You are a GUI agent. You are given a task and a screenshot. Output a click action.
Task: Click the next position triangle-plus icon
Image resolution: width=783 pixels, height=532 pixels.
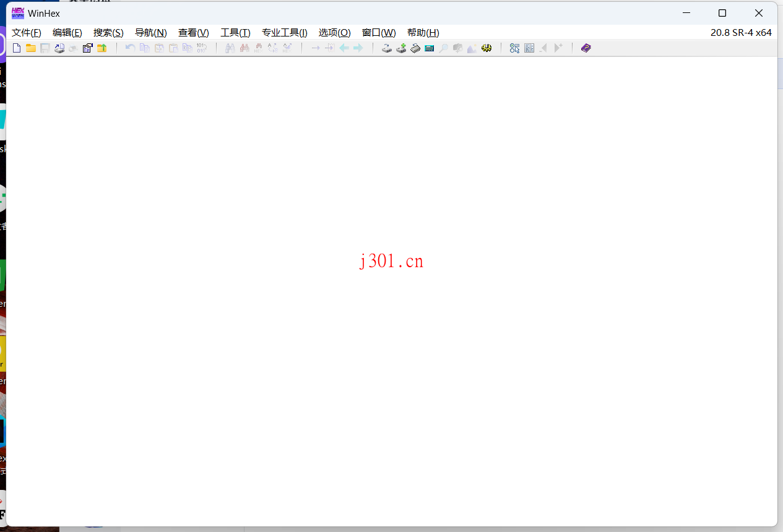pyautogui.click(x=558, y=48)
